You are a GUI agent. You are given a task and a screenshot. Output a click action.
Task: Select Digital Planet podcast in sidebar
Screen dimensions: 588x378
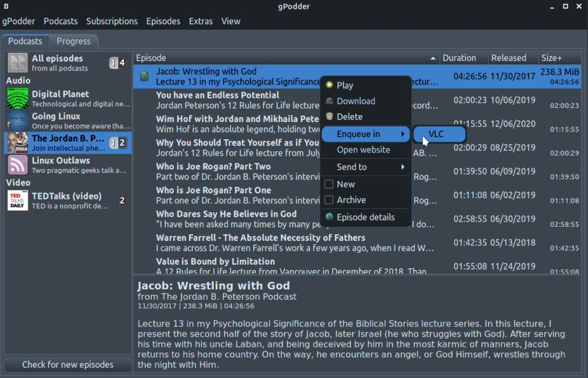click(x=68, y=98)
